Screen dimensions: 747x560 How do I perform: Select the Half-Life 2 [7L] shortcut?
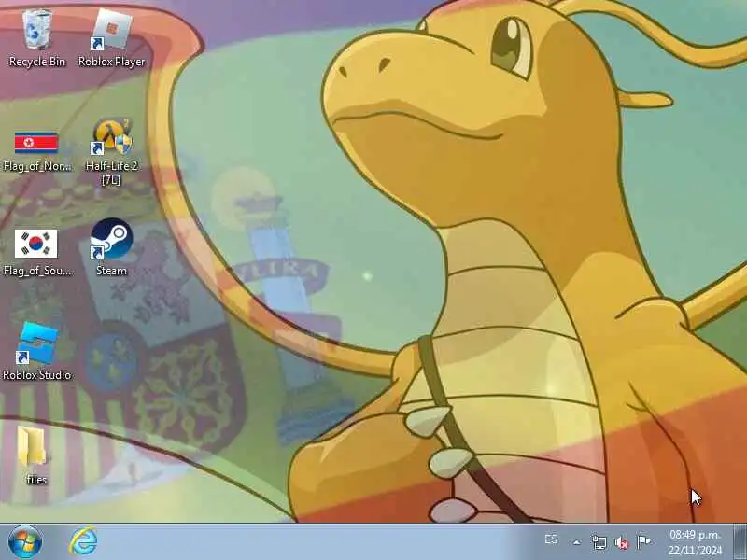[111, 151]
